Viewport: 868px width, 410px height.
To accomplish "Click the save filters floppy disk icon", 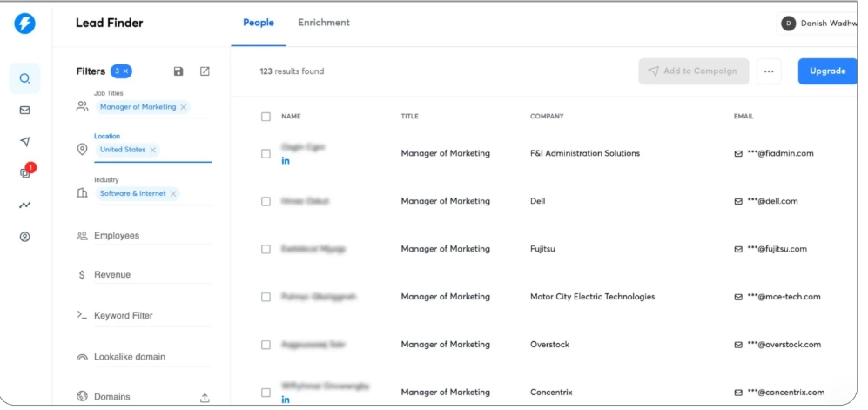I will [x=178, y=71].
